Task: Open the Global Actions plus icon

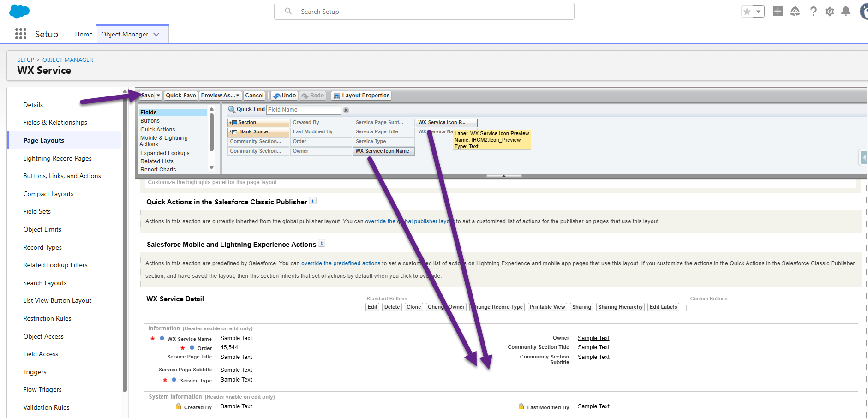Action: pyautogui.click(x=778, y=11)
